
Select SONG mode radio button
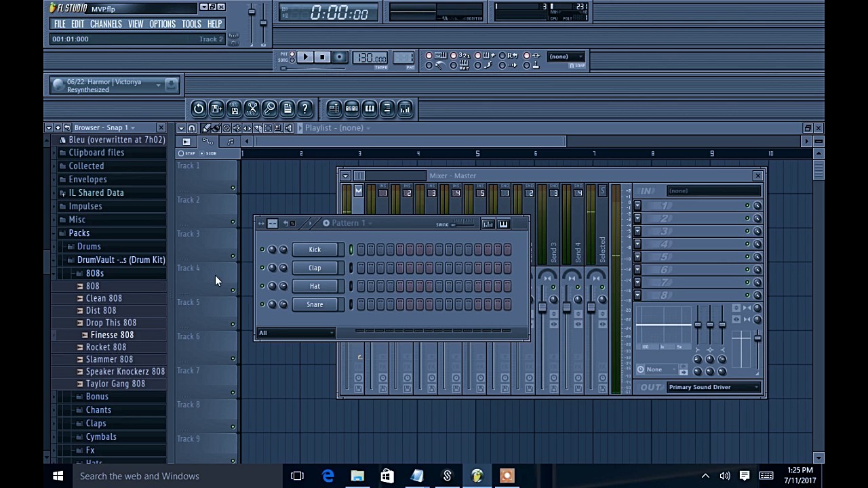[292, 60]
